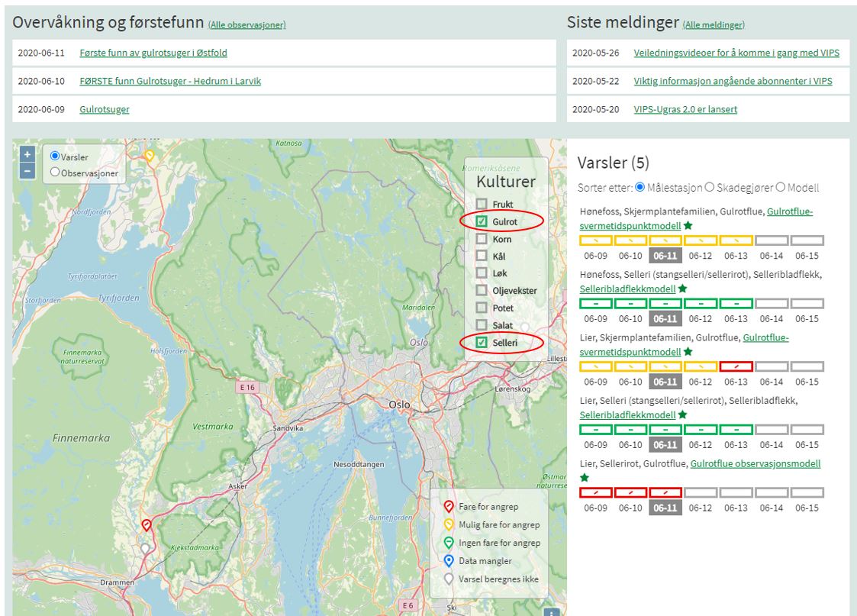The width and height of the screenshot is (857, 616).
Task: Click the 2020-05-26 date in messages list
Action: [x=596, y=53]
